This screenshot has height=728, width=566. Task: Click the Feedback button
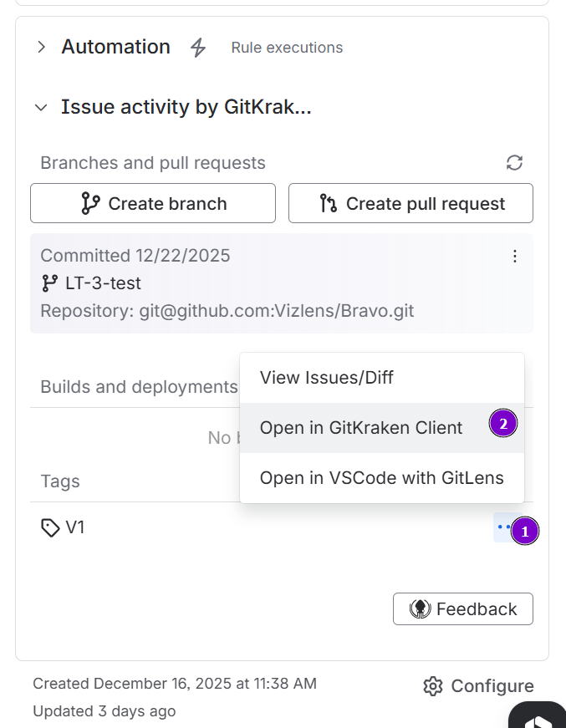coord(462,608)
